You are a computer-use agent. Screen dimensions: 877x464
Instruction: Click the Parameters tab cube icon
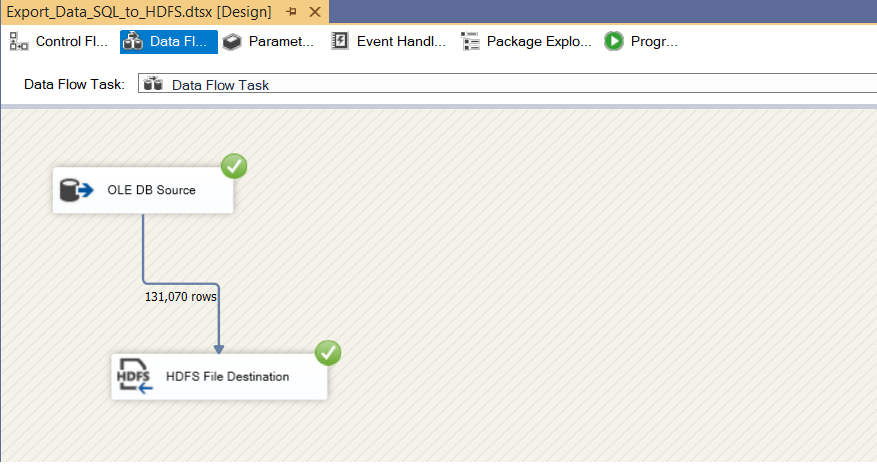pos(232,42)
